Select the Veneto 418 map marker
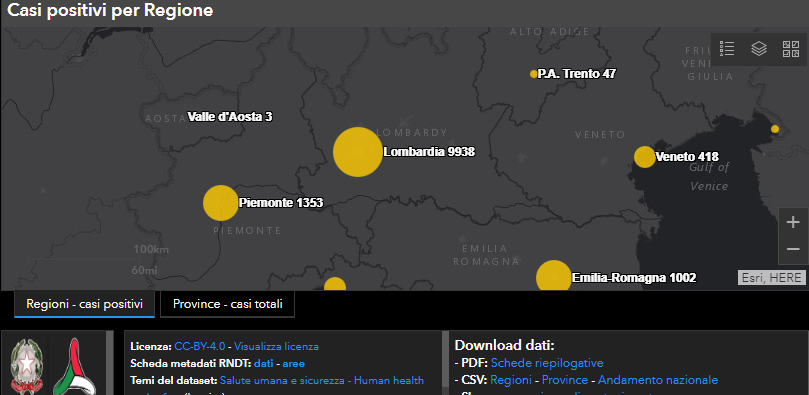The width and height of the screenshot is (809, 395). click(644, 157)
